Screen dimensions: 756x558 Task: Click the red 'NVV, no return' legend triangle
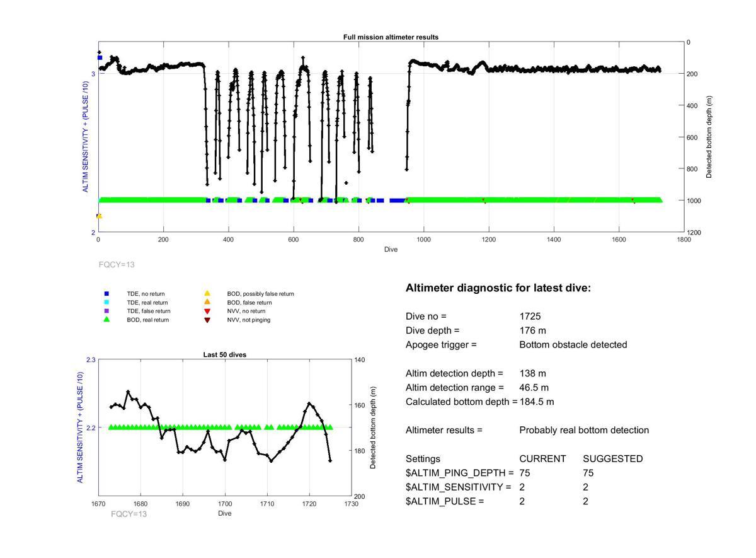coord(207,311)
